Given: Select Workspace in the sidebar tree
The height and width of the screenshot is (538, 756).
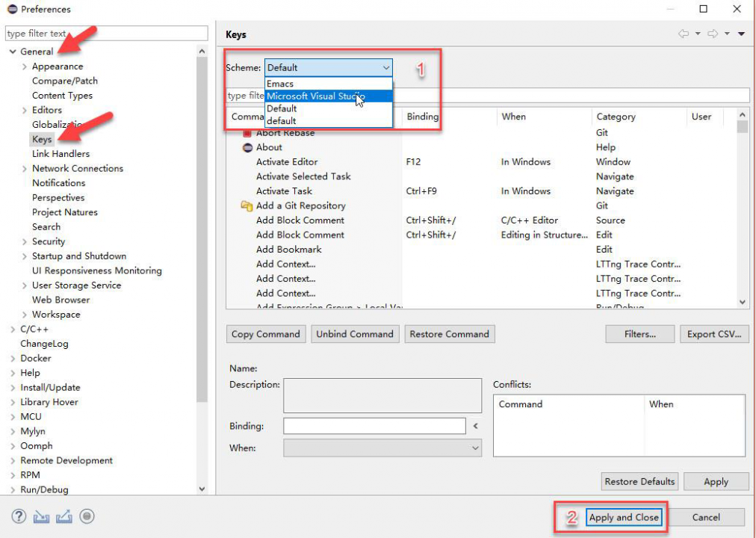Looking at the screenshot, I should click(x=56, y=315).
